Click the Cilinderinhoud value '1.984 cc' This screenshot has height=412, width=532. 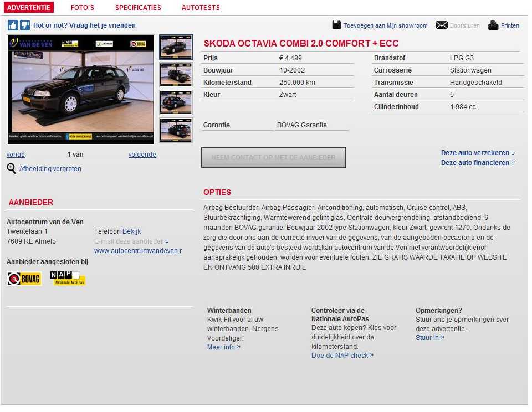click(463, 107)
